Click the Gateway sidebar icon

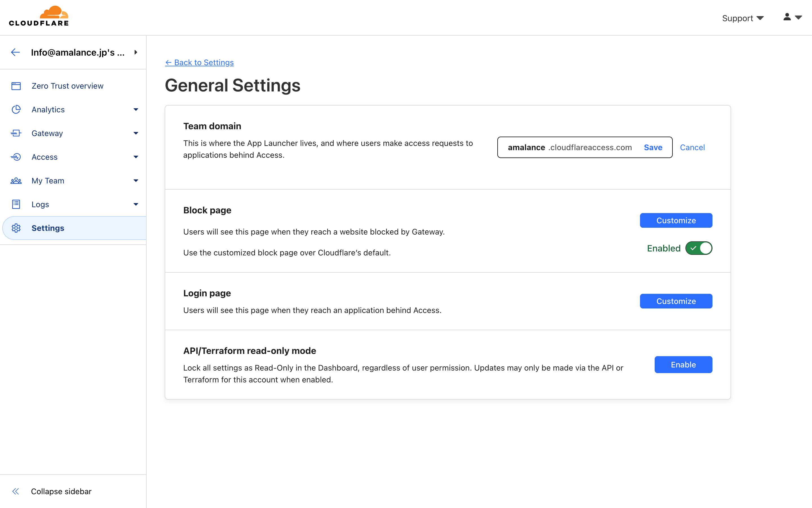pos(16,133)
